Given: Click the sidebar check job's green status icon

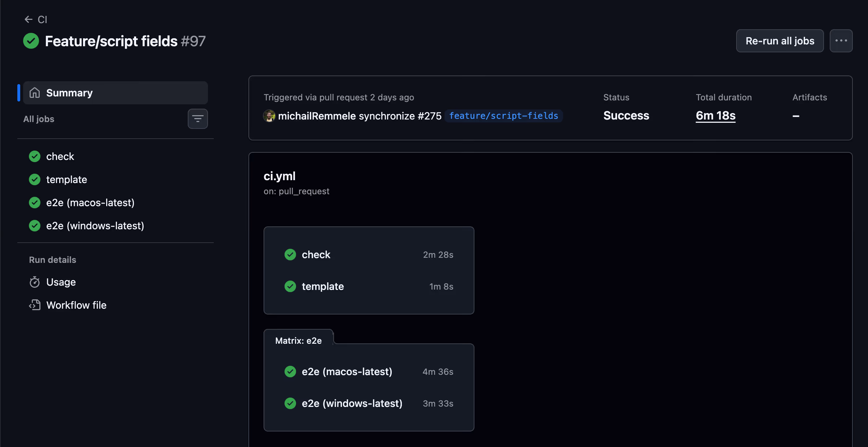Looking at the screenshot, I should click(35, 156).
